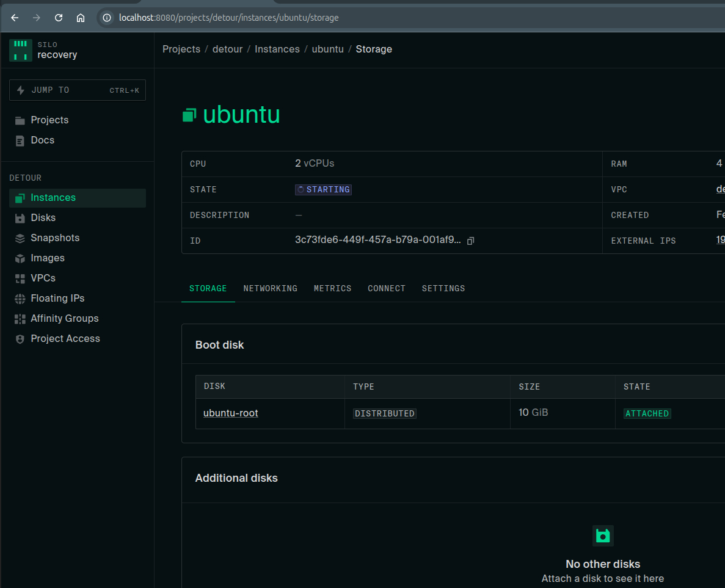Go to Images in the sidebar
This screenshot has width=725, height=588.
48,258
